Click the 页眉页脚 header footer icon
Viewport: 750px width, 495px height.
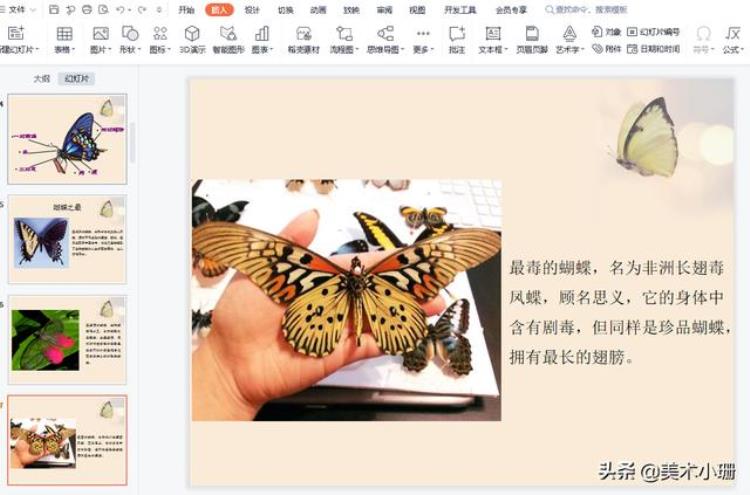click(532, 34)
